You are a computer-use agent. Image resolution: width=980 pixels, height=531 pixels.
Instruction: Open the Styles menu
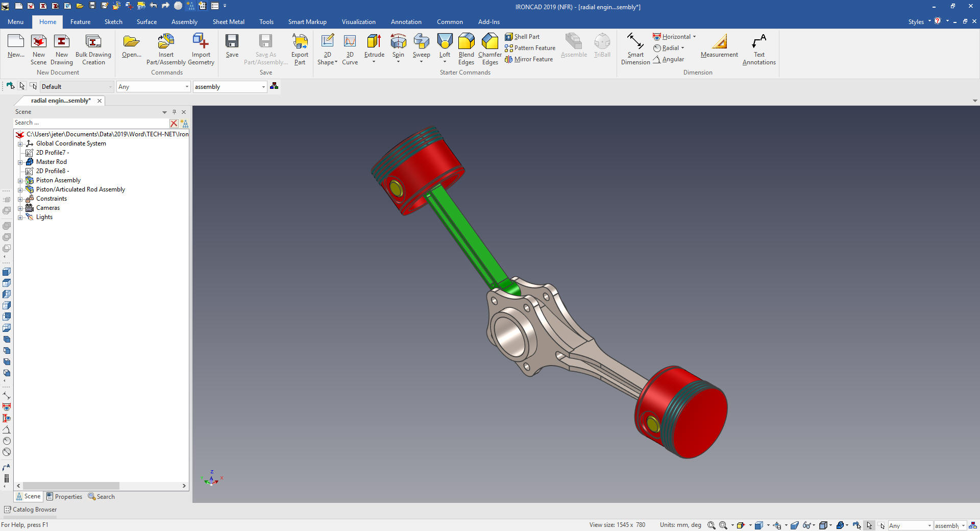pyautogui.click(x=919, y=21)
